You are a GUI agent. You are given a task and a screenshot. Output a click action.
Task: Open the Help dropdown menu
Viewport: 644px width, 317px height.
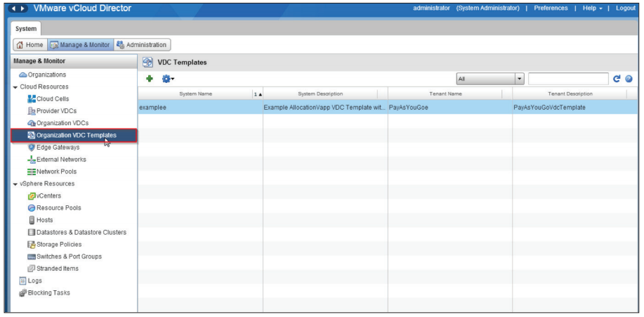pos(593,8)
